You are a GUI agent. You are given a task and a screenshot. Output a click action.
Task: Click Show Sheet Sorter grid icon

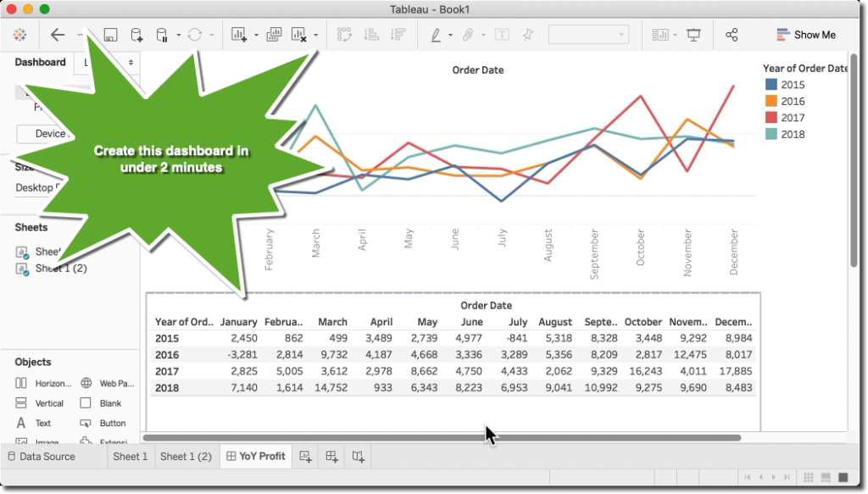[x=808, y=477]
